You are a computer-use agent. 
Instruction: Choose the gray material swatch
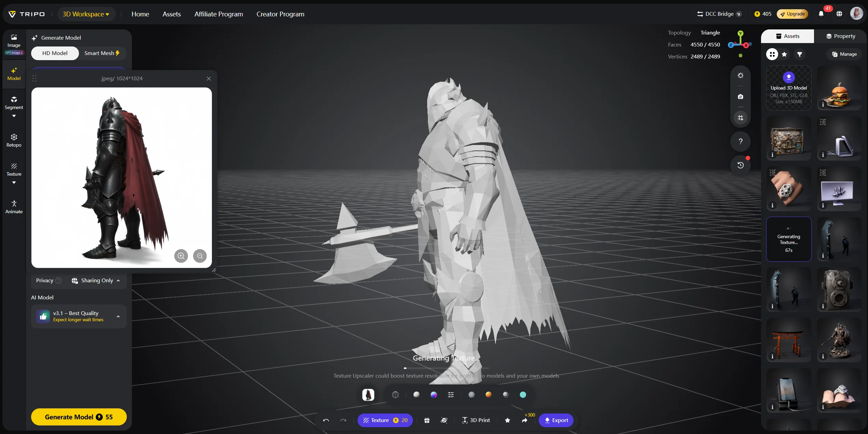tap(471, 395)
